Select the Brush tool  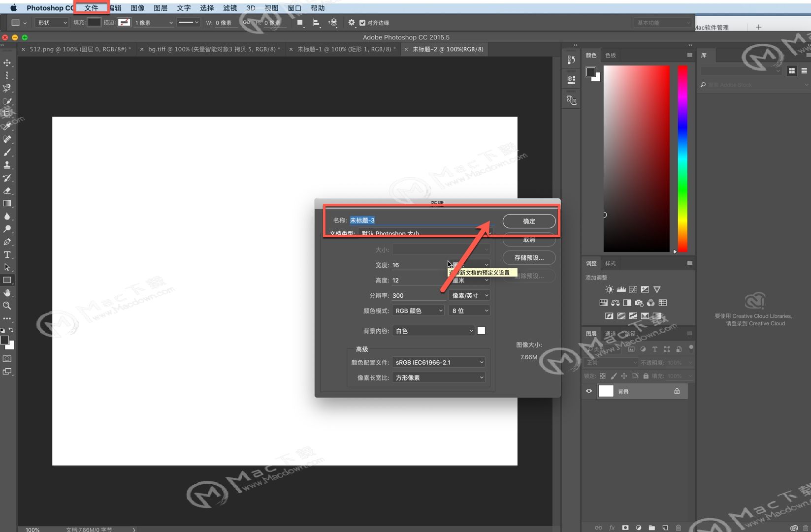coord(7,153)
